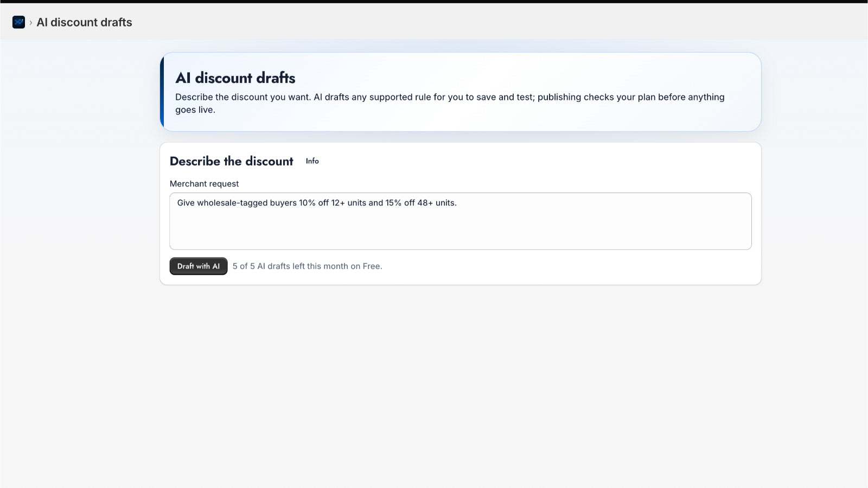The height and width of the screenshot is (488, 868).
Task: Click the blue accent bar on the banner
Action: 162,92
